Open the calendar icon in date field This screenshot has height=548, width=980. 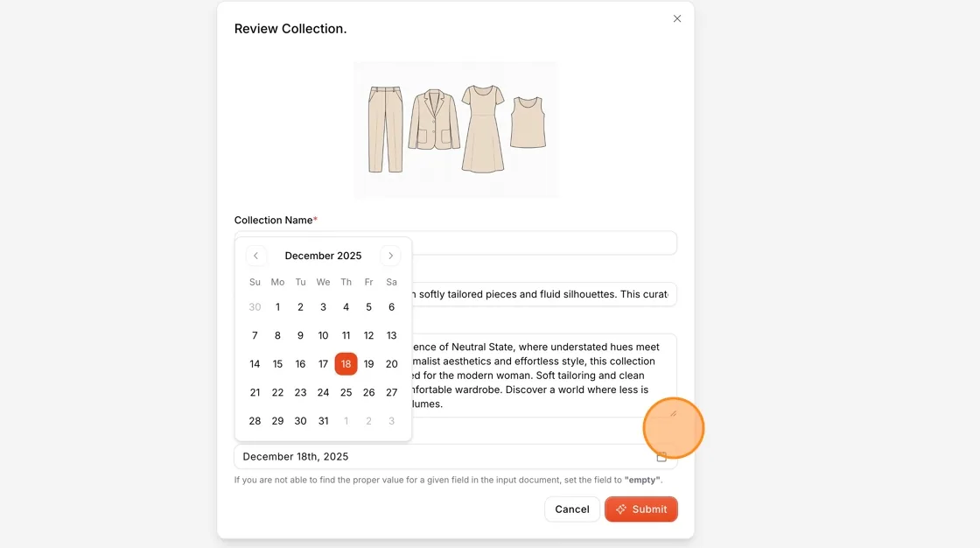(661, 457)
